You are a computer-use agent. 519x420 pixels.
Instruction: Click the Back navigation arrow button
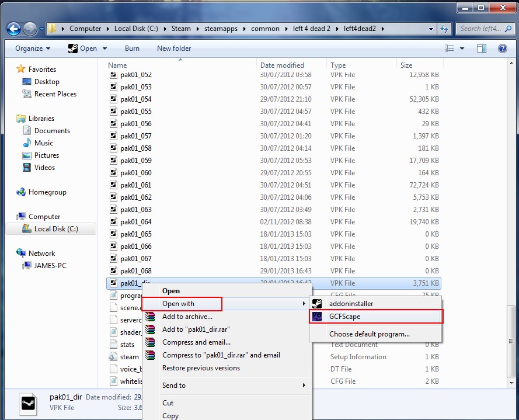tap(14, 29)
